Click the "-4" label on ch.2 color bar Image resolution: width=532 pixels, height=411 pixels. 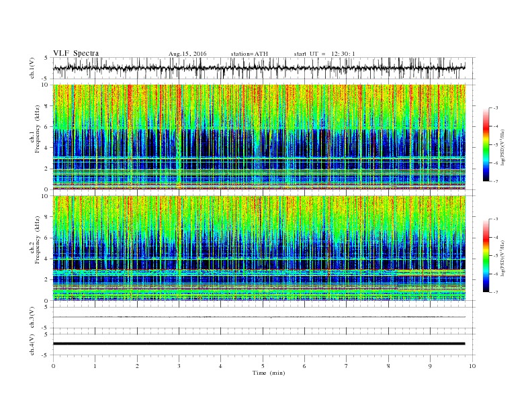(496, 237)
